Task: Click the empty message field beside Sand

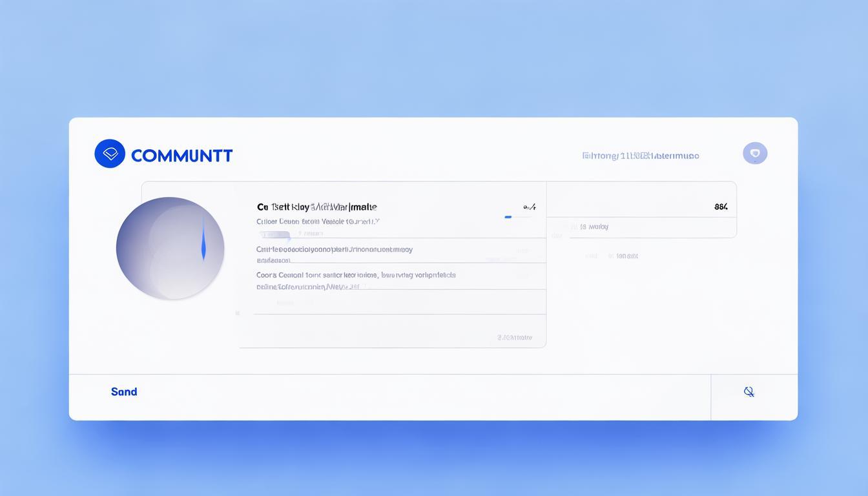Action: pos(420,392)
